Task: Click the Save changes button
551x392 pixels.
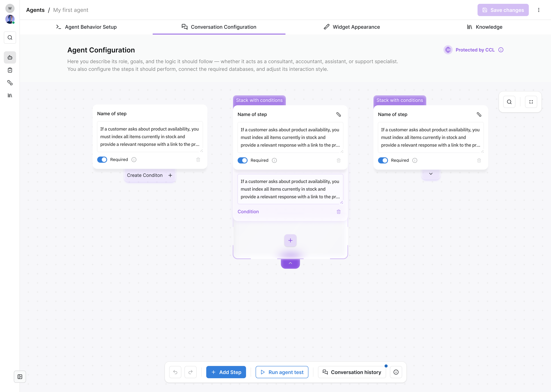Action: coord(503,10)
